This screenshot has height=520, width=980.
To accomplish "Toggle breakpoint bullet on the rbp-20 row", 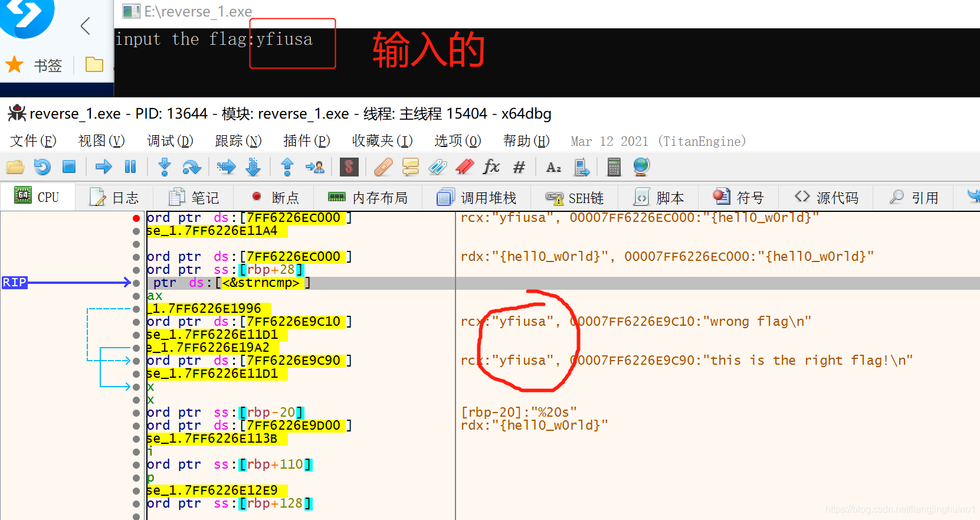I will click(x=136, y=413).
